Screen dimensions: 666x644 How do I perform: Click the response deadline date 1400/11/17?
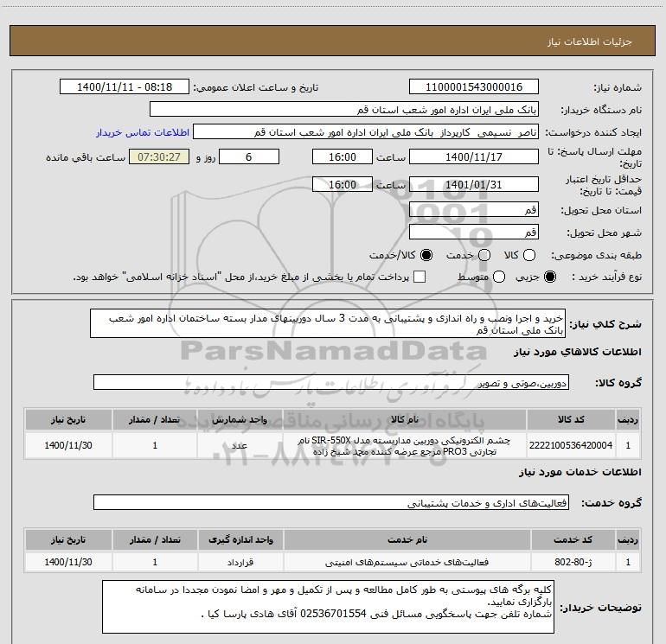pyautogui.click(x=474, y=156)
